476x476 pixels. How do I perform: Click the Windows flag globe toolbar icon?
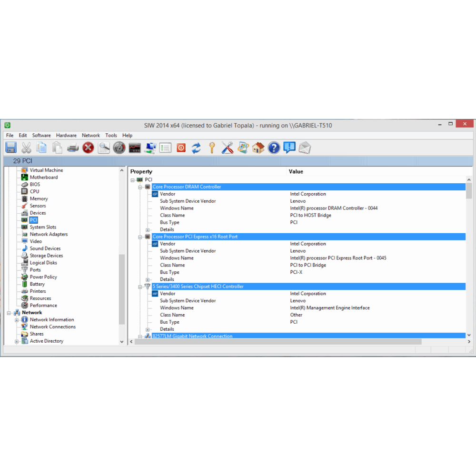point(243,148)
